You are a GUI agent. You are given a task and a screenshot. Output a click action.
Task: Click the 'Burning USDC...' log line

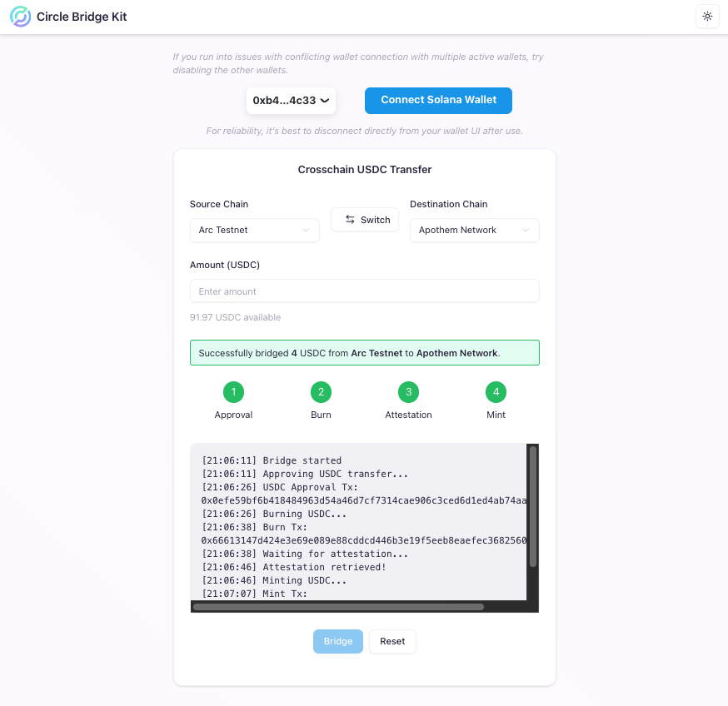click(274, 514)
